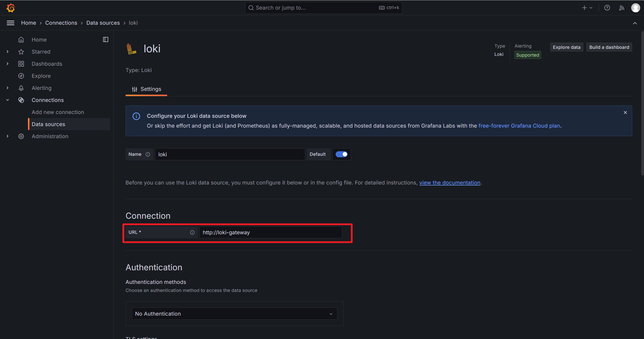Open the user profile avatar
The width and height of the screenshot is (644, 339).
click(x=636, y=8)
